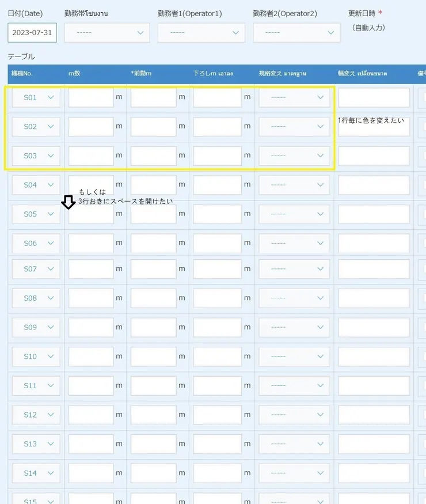Click the 織機No. column header

(x=23, y=73)
